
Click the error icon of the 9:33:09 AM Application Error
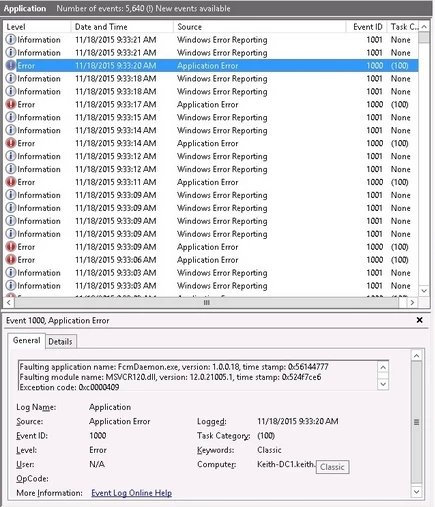(x=11, y=247)
